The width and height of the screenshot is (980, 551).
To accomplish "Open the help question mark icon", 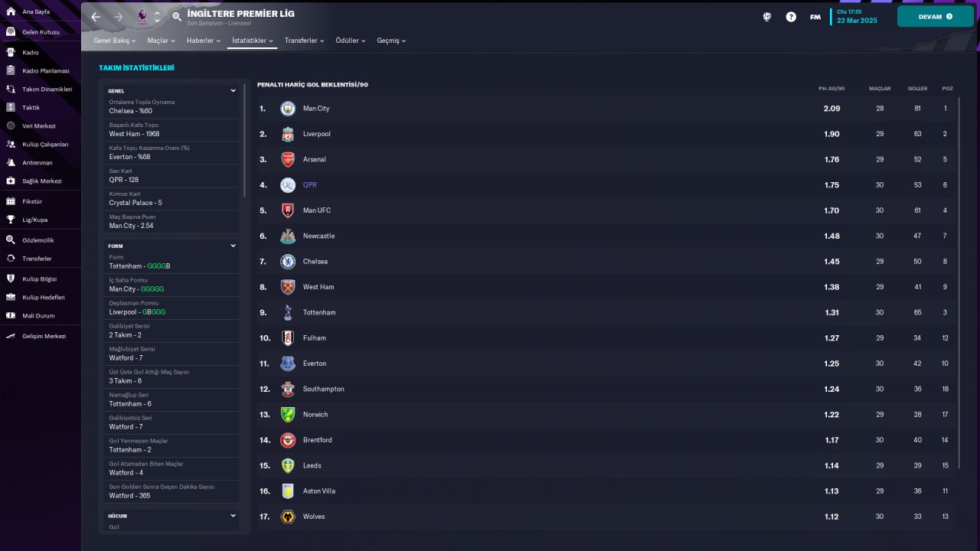I will pyautogui.click(x=791, y=16).
